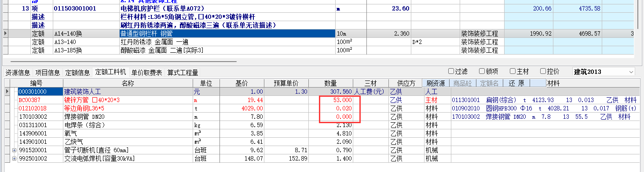
Task: Click the D*2 formula cell
Action: pyautogui.click(x=435, y=42)
